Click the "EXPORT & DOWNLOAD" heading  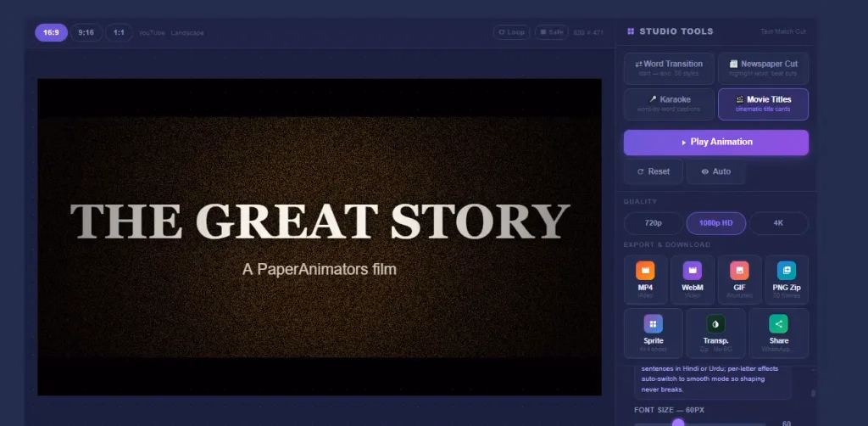[666, 245]
